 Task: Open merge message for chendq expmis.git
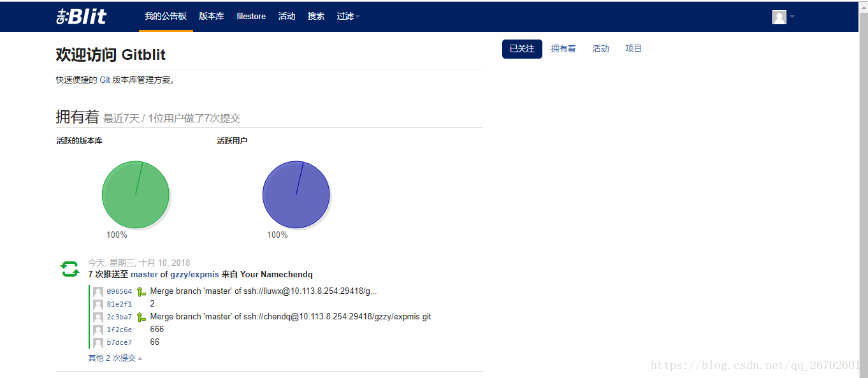(291, 317)
